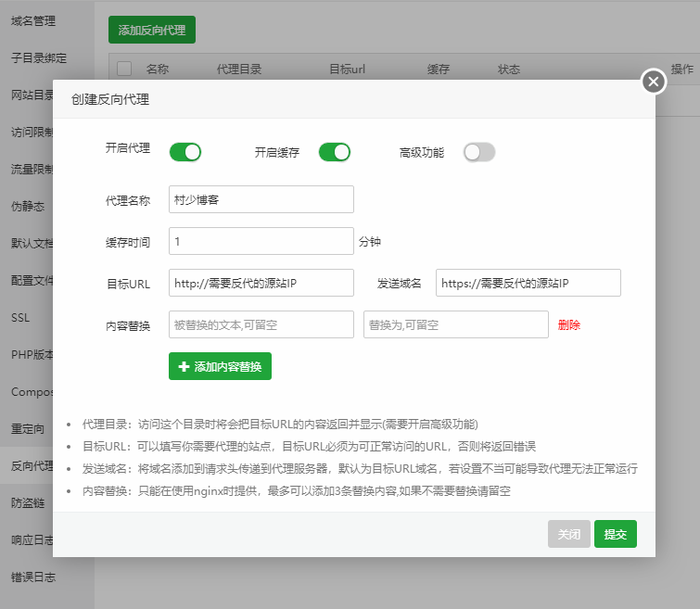Click the 名称 column header
Viewport: 700px width, 609px height.
pyautogui.click(x=157, y=69)
